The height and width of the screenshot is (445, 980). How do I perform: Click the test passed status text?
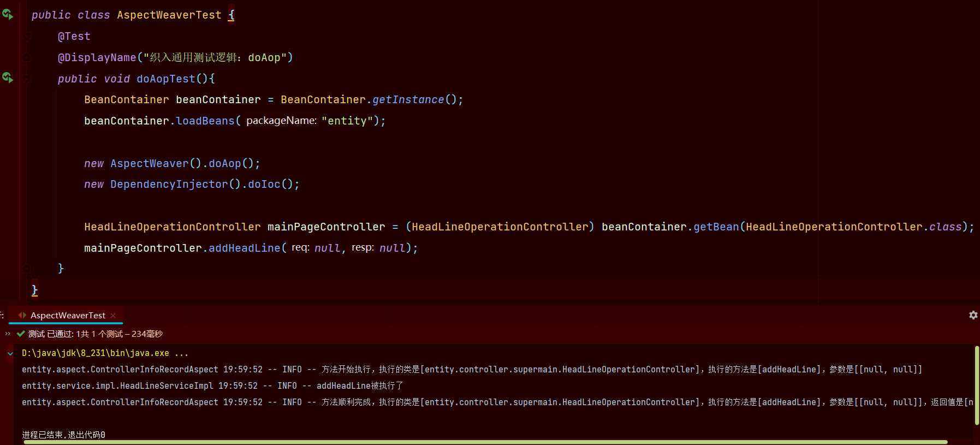coord(96,334)
